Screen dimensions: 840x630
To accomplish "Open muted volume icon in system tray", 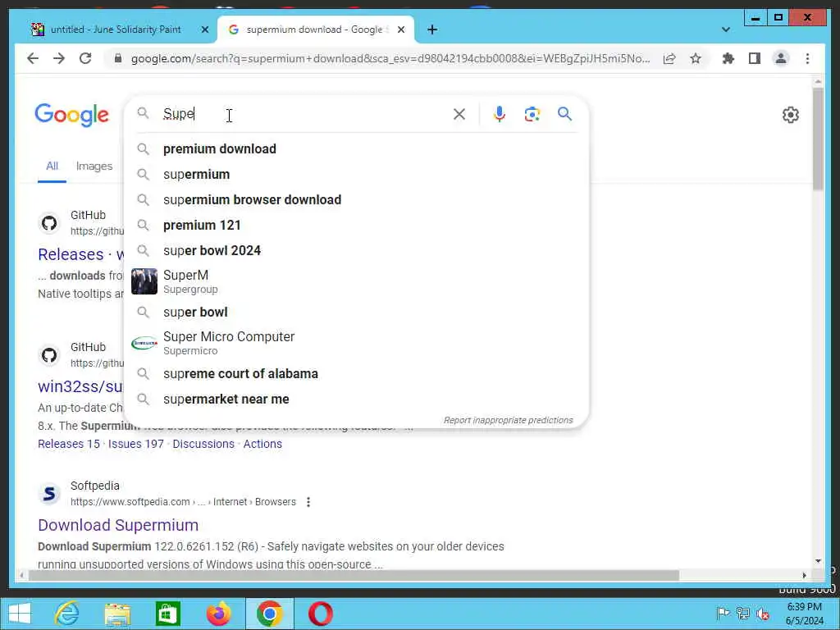I will point(763,614).
